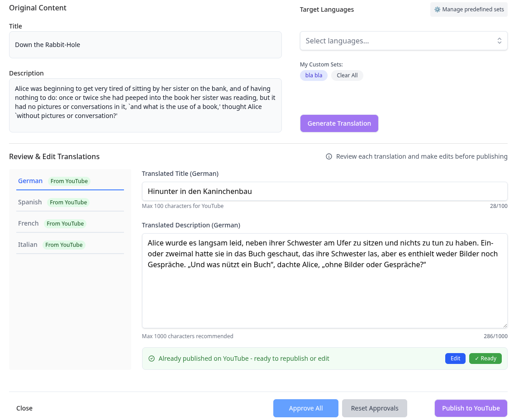Click the Translated Title (German) field
Viewport: 514px width, 420px height.
pos(324,191)
